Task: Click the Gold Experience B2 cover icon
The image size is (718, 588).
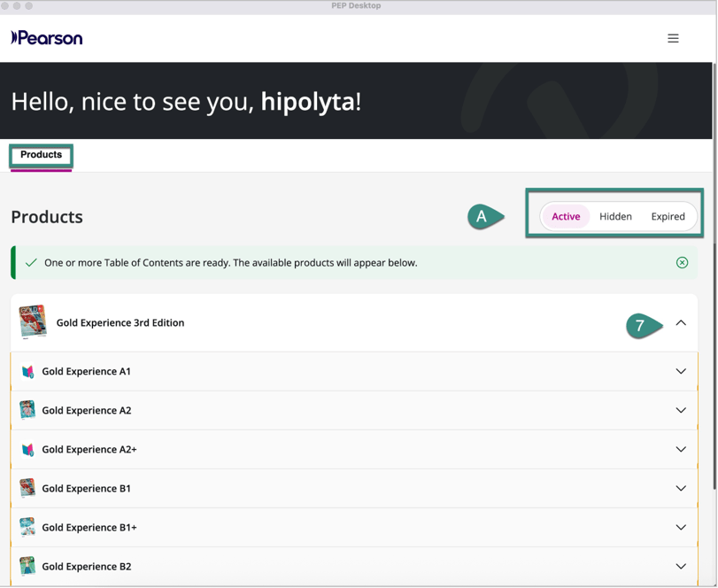Action: tap(27, 567)
